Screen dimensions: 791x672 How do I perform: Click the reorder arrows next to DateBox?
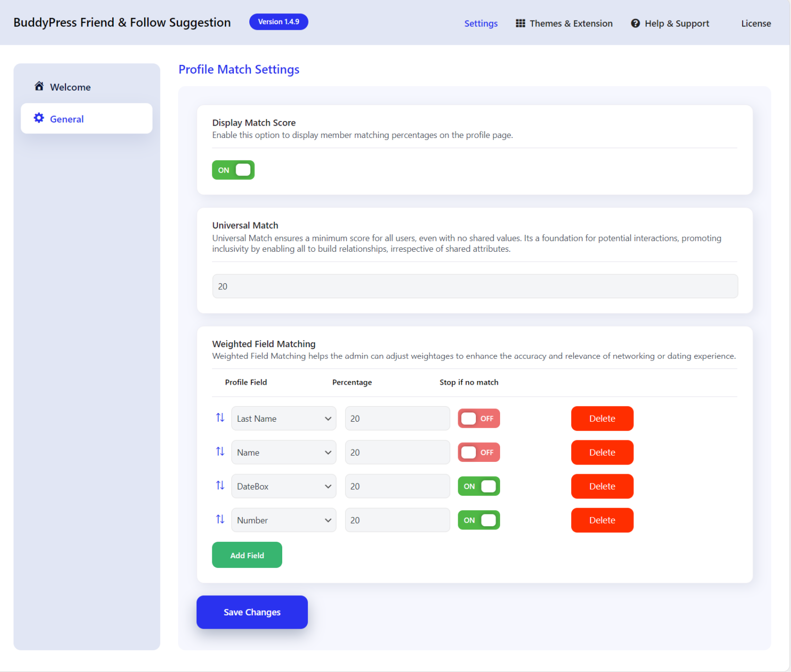(220, 486)
